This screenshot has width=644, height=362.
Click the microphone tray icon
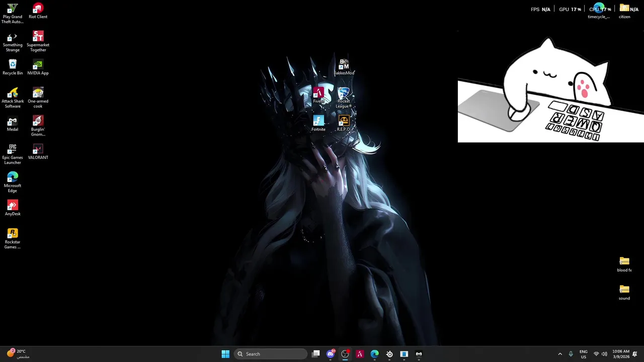tap(571, 354)
